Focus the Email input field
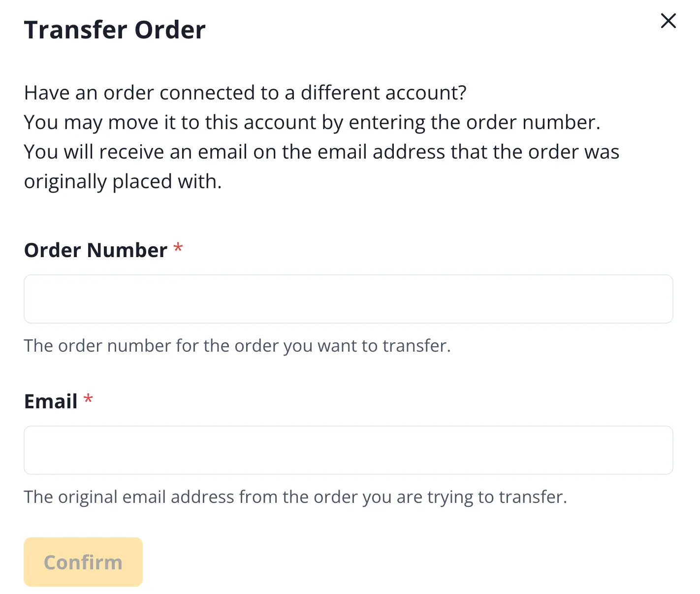This screenshot has height=594, width=700. (348, 450)
